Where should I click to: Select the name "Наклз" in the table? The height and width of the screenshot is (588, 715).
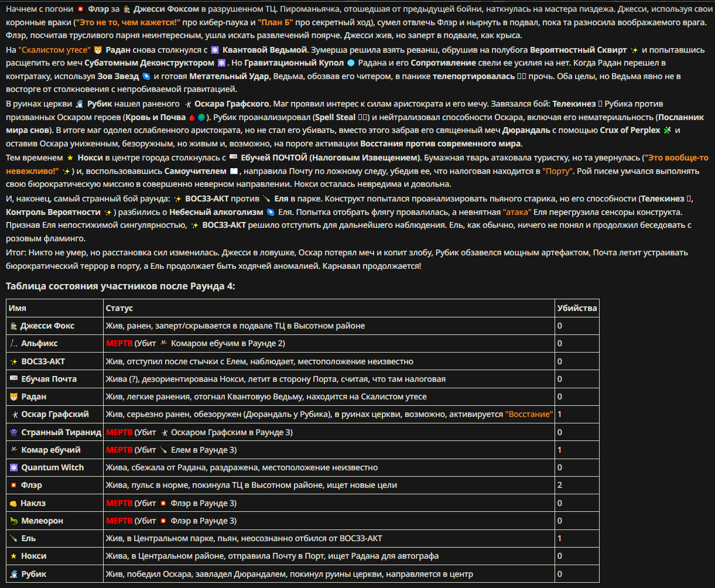tap(33, 503)
